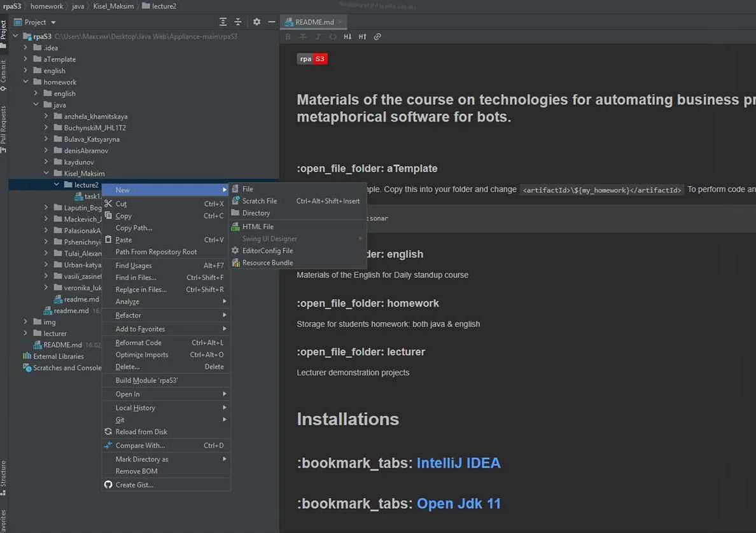This screenshot has width=756, height=533.
Task: Toggle inline code formatting icon
Action: 333,37
